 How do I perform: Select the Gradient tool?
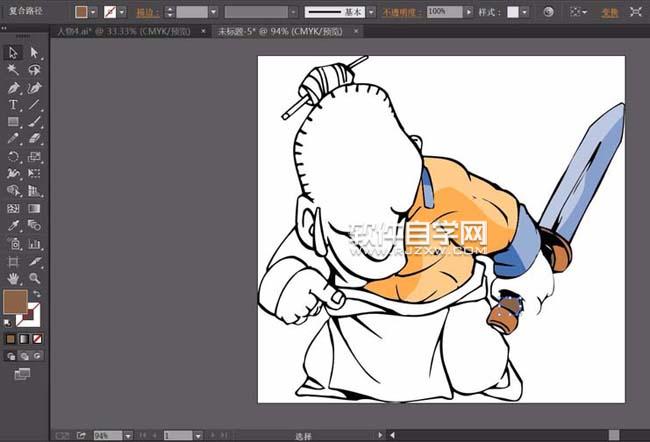34,208
